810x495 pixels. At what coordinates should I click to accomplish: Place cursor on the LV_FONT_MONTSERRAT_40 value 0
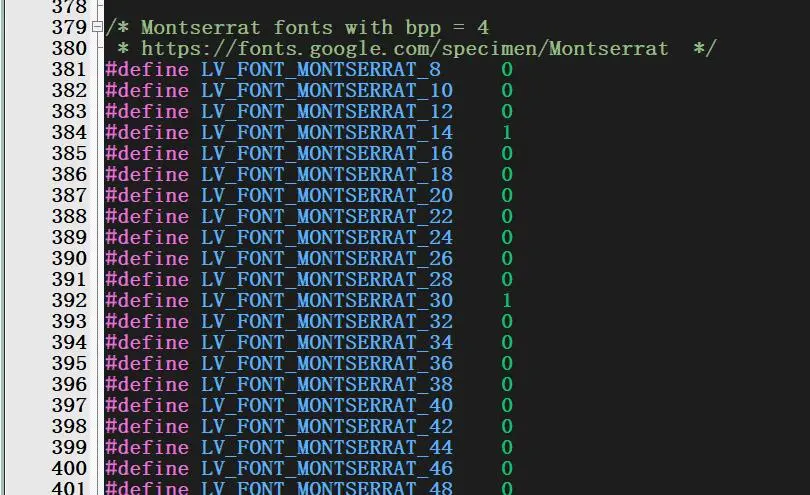[507, 405]
